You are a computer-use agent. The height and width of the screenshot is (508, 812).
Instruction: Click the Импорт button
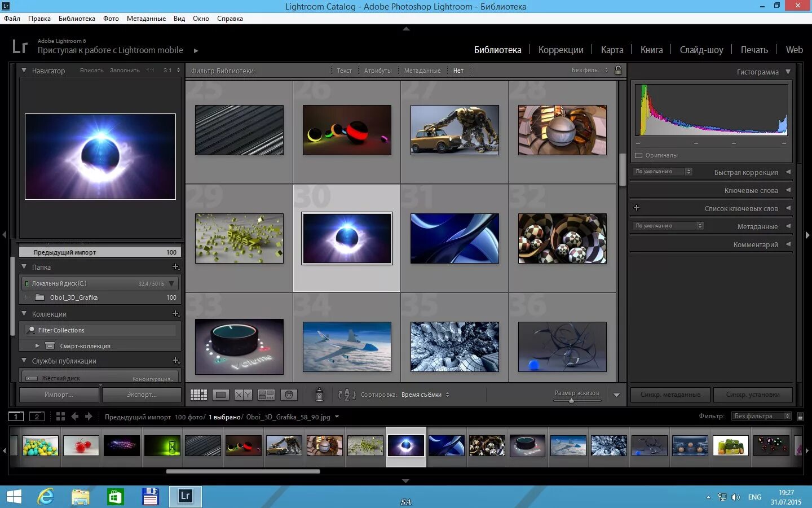pos(59,395)
